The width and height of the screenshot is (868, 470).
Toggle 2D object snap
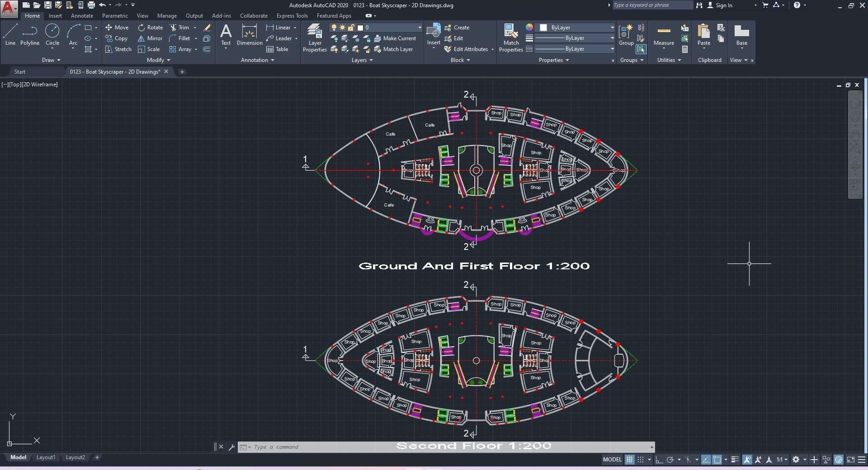[717, 460]
